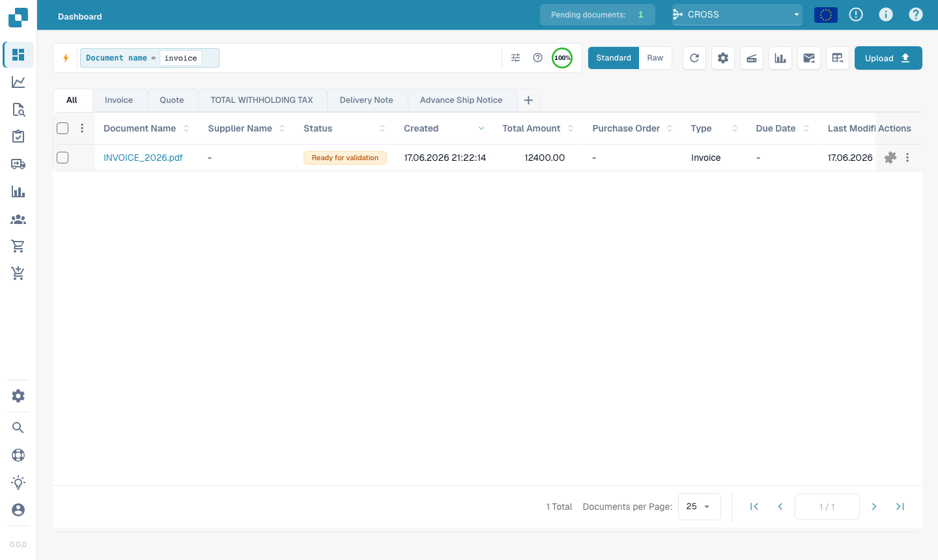
Task: Open the clipboard checklist sidebar icon
Action: point(18,137)
